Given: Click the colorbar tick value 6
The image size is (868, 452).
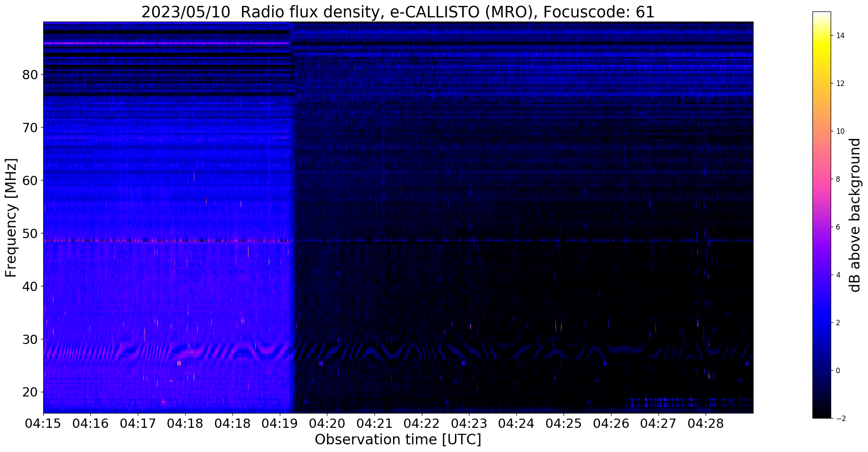Looking at the screenshot, I should (x=837, y=227).
